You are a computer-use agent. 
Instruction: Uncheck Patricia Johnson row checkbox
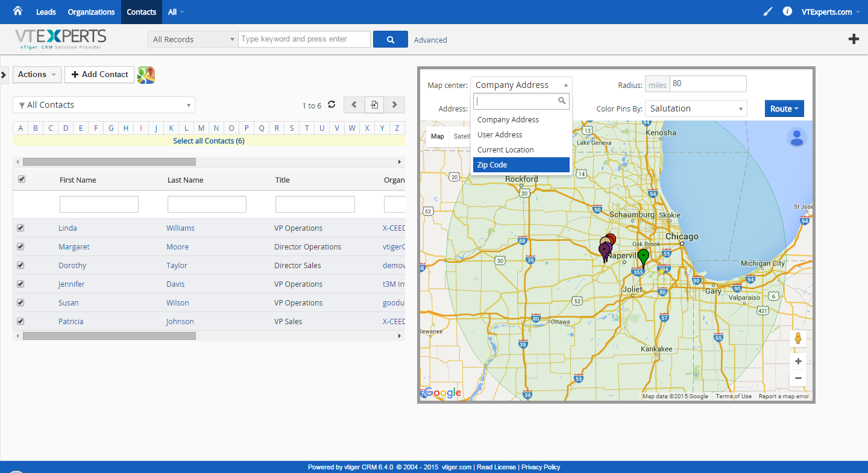[x=21, y=321]
